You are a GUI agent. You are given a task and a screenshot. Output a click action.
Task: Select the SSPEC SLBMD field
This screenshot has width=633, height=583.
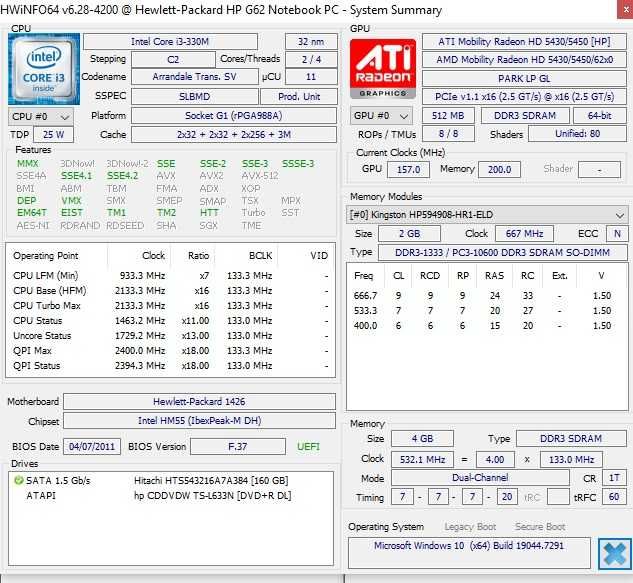(x=195, y=96)
